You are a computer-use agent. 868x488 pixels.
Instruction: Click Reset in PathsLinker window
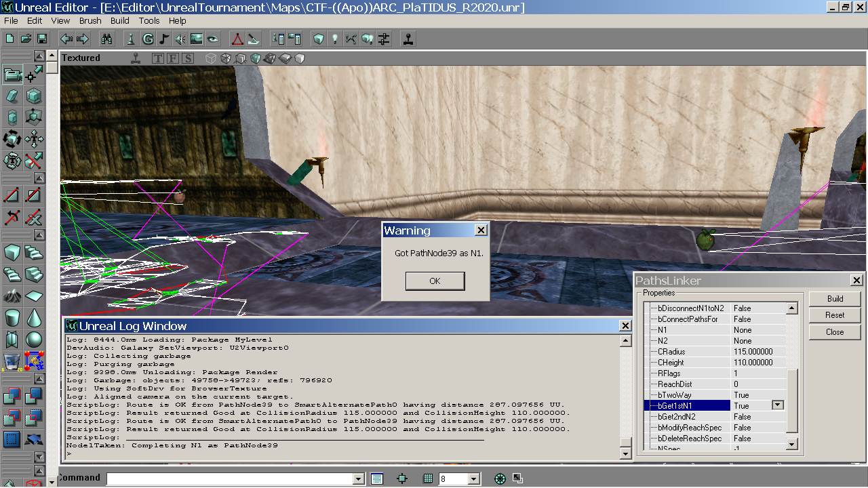click(835, 315)
